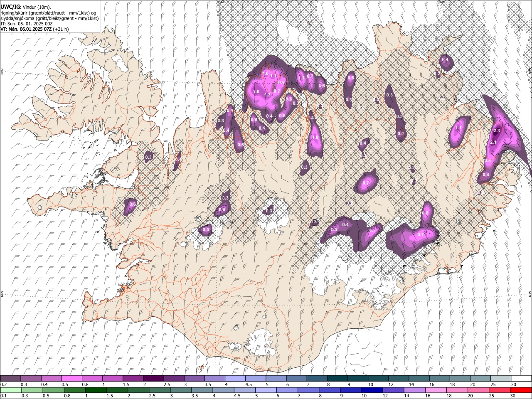Click the header line starting "slydda/snjókoma"
This screenshot has width=532, height=399.
click(49, 18)
